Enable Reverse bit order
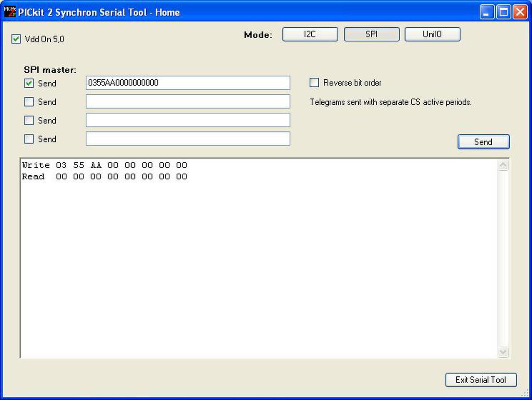Screen dimensions: 532x400 click(x=314, y=83)
